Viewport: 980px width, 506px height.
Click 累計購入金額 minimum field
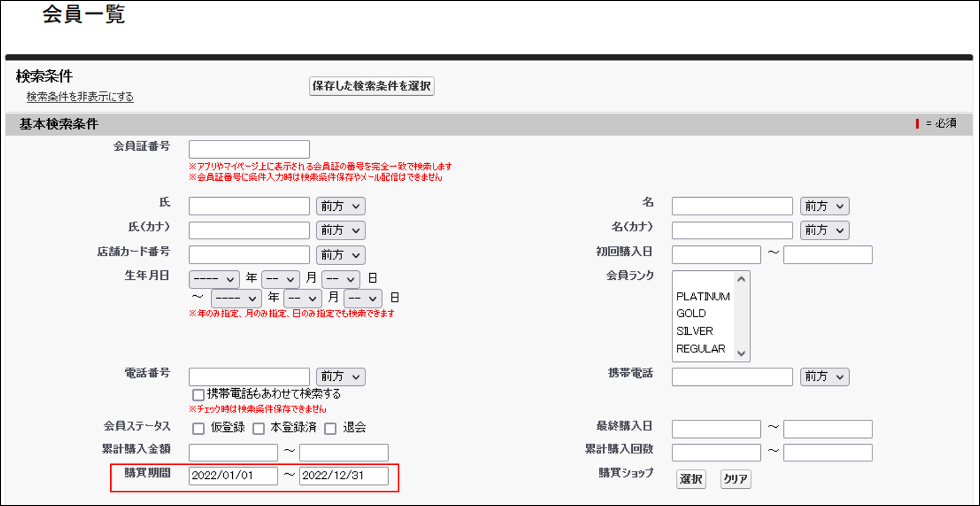coord(233,452)
